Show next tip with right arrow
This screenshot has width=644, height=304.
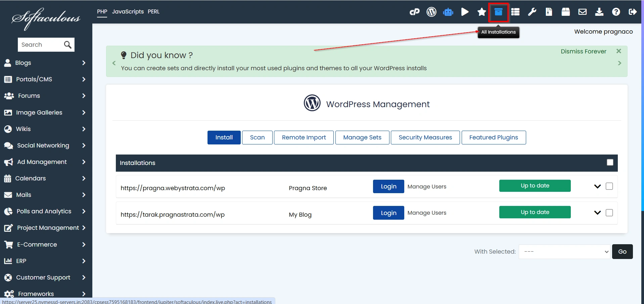pos(619,63)
